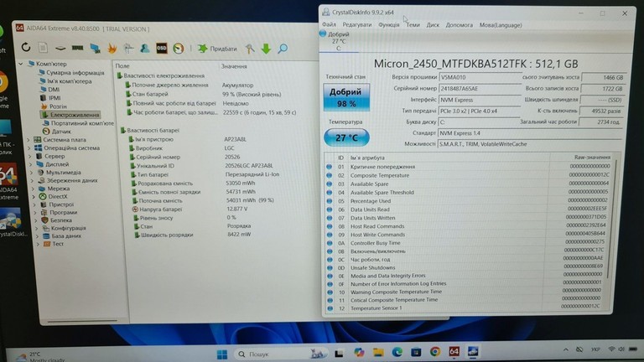
Task: Click the Придбати buy button in AIDA64
Action: (217, 49)
